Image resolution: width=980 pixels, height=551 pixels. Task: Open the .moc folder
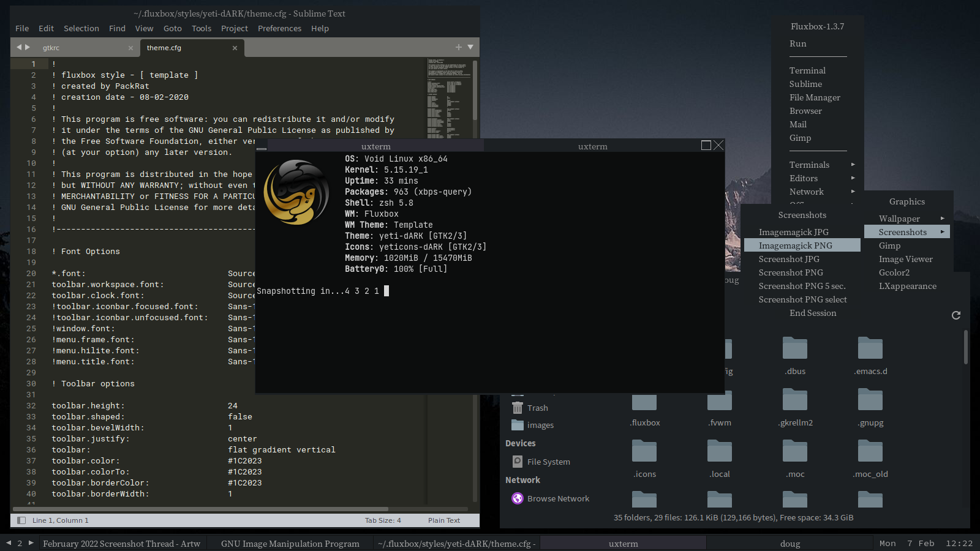tap(795, 459)
